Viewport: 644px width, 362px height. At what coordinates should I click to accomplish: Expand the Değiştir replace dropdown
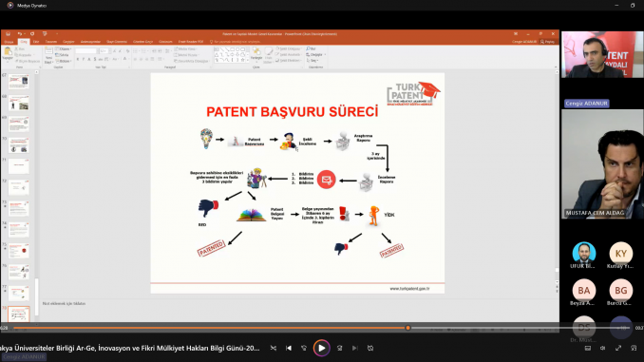pyautogui.click(x=316, y=55)
